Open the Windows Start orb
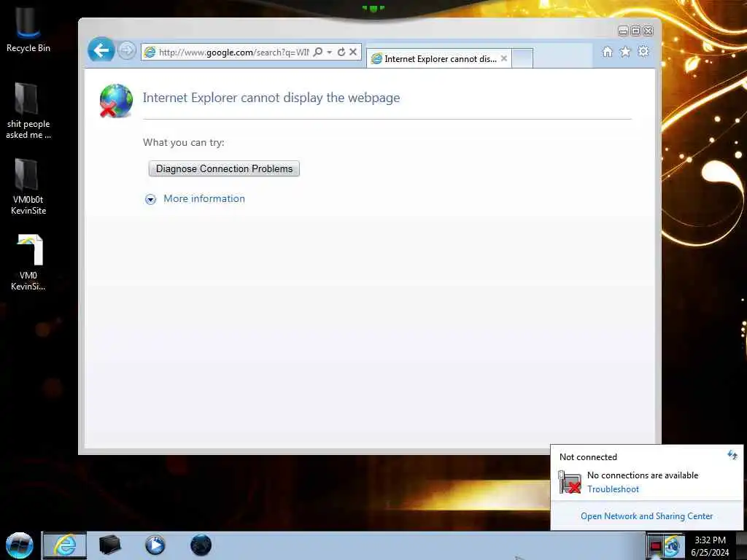This screenshot has width=747, height=560. pyautogui.click(x=20, y=545)
